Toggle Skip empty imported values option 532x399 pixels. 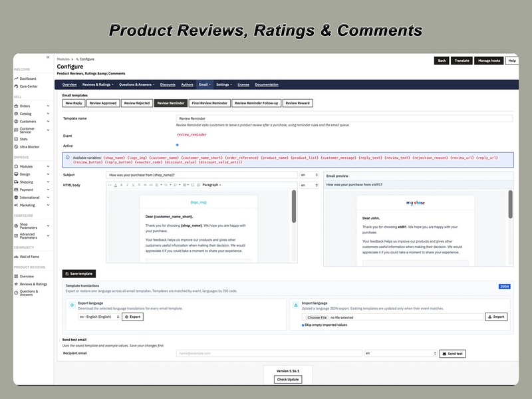pos(303,325)
